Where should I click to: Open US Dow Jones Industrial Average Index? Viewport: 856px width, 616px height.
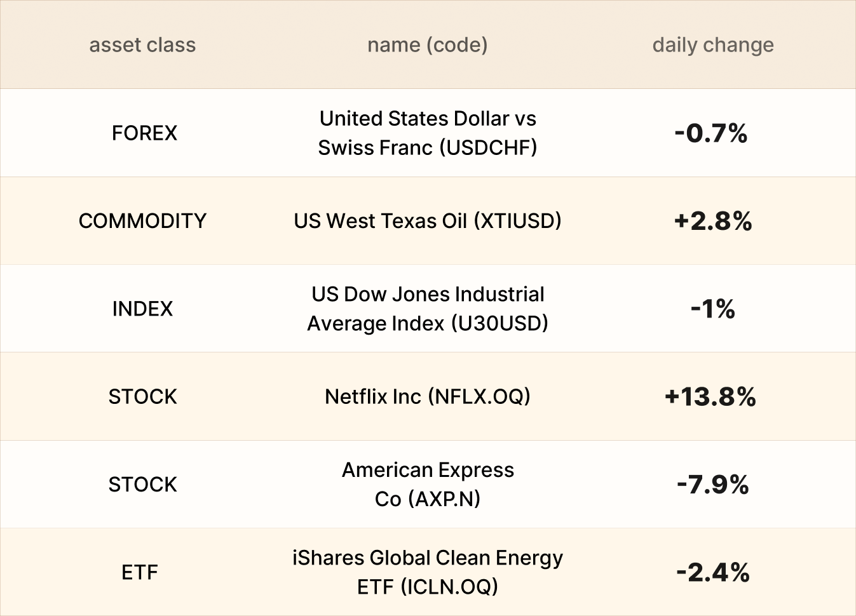point(427,309)
